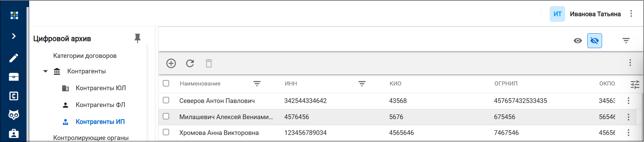Tick checkbox for Северов Антон Павлович
Screen dimensions: 644x142
point(166,100)
